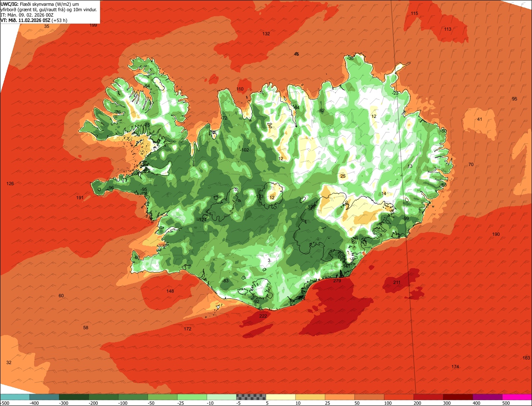Pick the dark red legend swatch between 200 and 300

(x=429, y=397)
